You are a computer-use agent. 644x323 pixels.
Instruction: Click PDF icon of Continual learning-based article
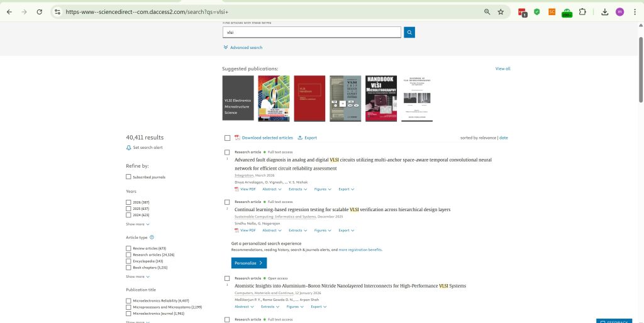click(236, 230)
